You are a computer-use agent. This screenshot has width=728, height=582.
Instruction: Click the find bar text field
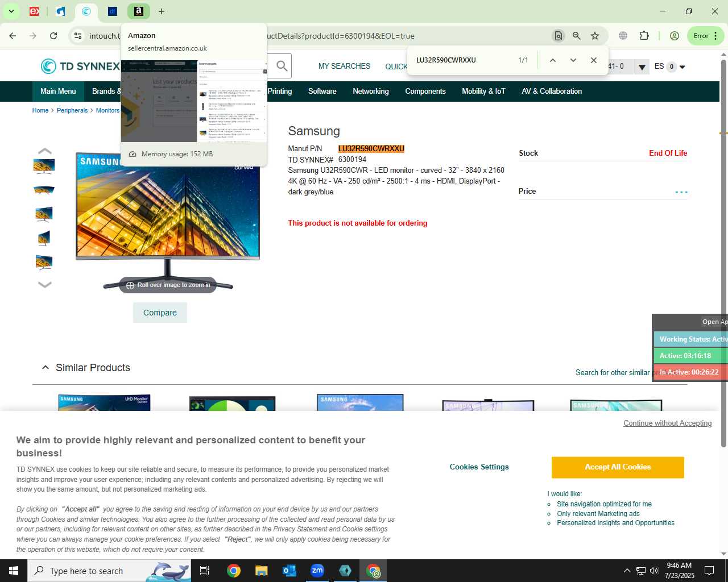coord(464,60)
